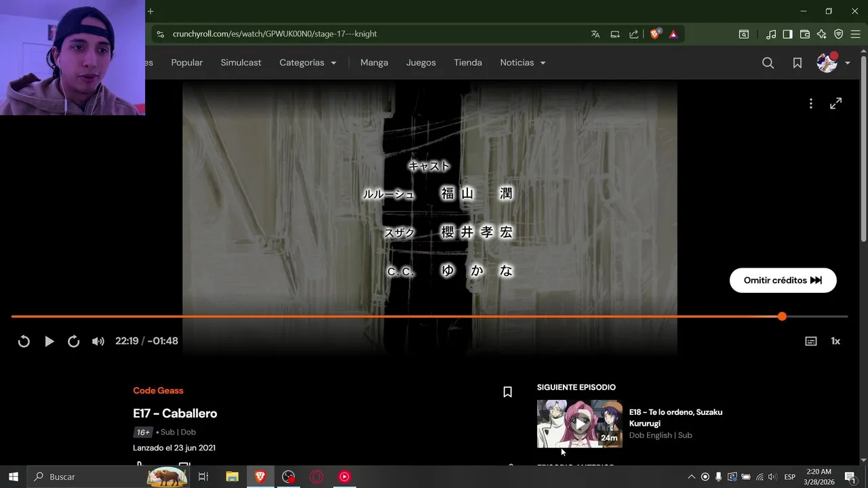Switch to Brave browser taskbar icon
The height and width of the screenshot is (488, 868).
pyautogui.click(x=260, y=476)
